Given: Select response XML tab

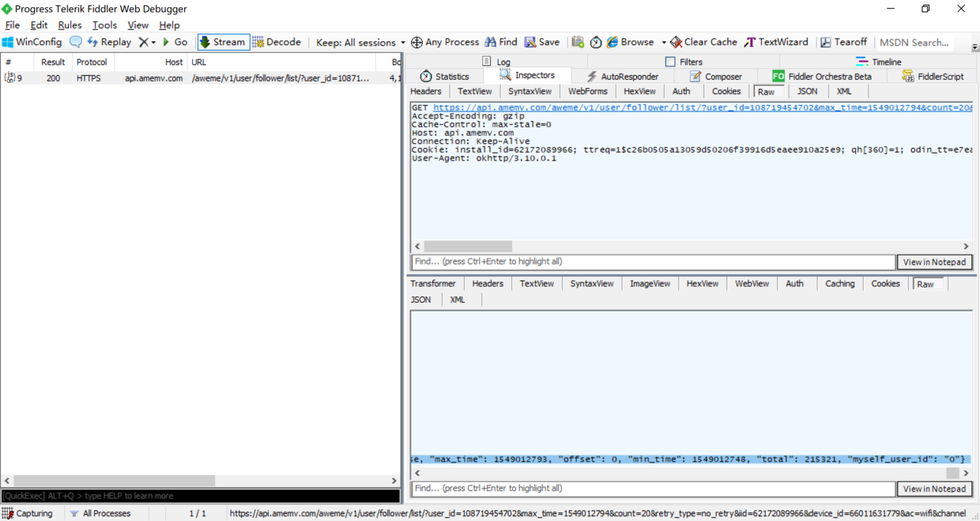Looking at the screenshot, I should point(458,300).
